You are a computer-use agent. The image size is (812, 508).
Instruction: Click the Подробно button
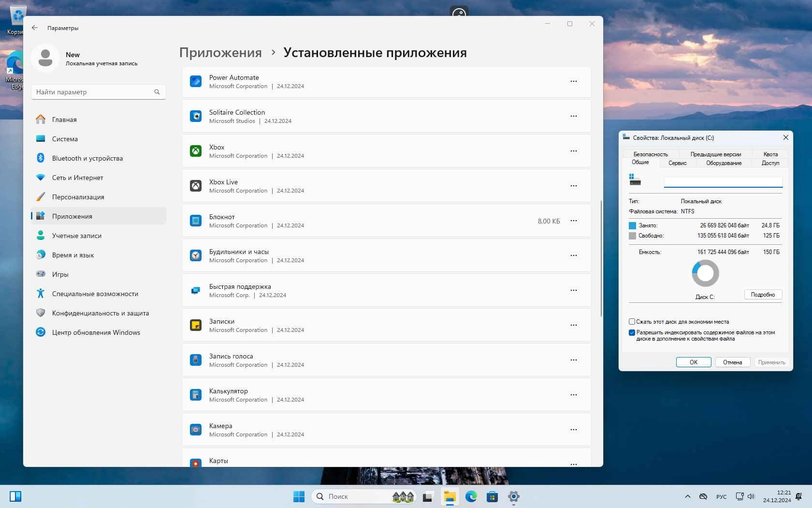[x=763, y=295]
